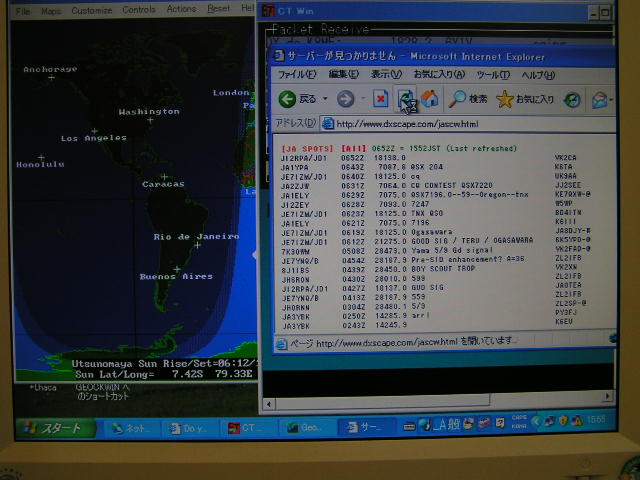Click the CT Win scrollbar left arrow
The width and height of the screenshot is (640, 480).
click(269, 404)
